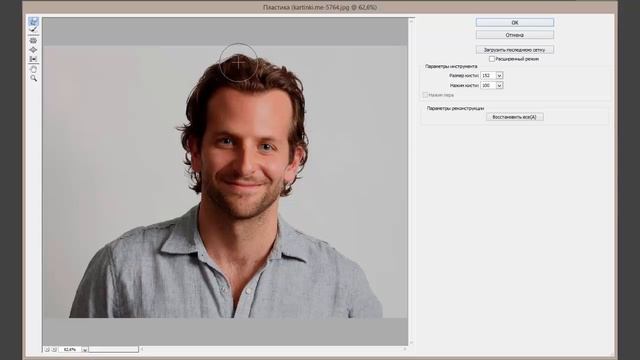Enable the Расширенный режим checkbox

(492, 59)
